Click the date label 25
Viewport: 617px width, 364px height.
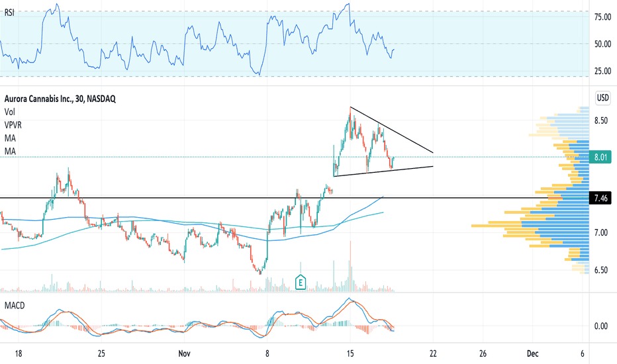(x=101, y=353)
